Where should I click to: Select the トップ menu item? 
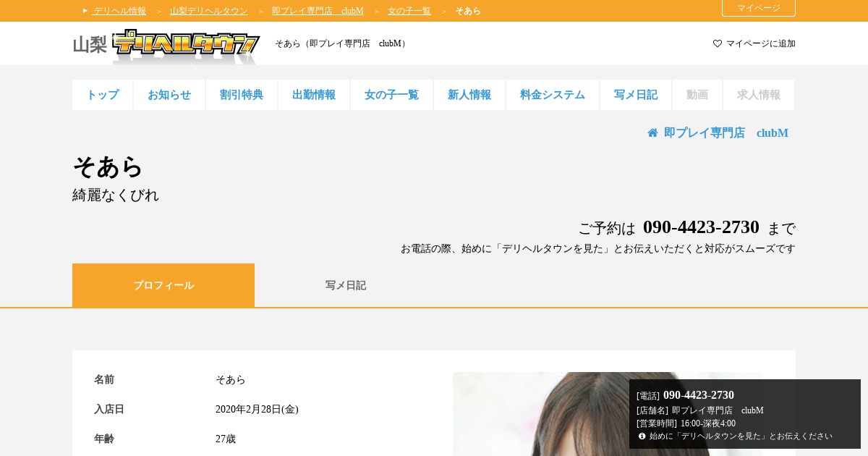pos(103,95)
